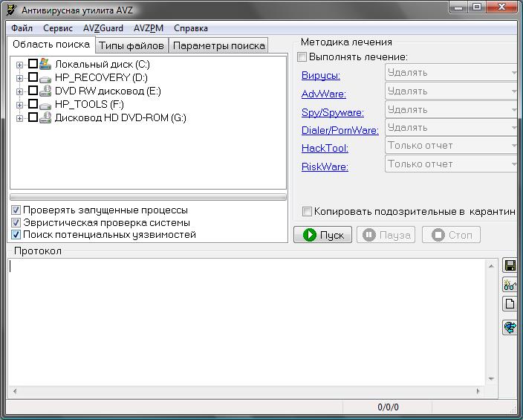523x420 pixels.
Task: Click inside the Протокол text area
Action: pyautogui.click(x=245, y=320)
